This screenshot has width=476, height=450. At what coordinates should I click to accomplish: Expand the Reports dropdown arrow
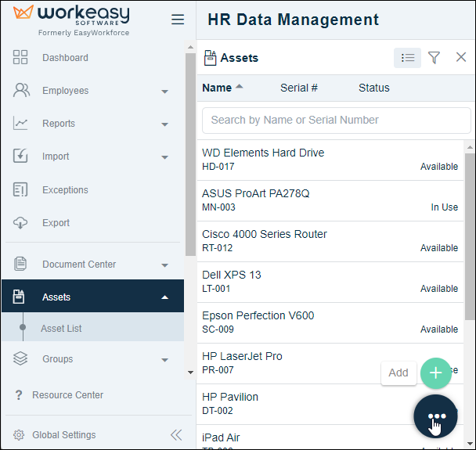pos(165,124)
